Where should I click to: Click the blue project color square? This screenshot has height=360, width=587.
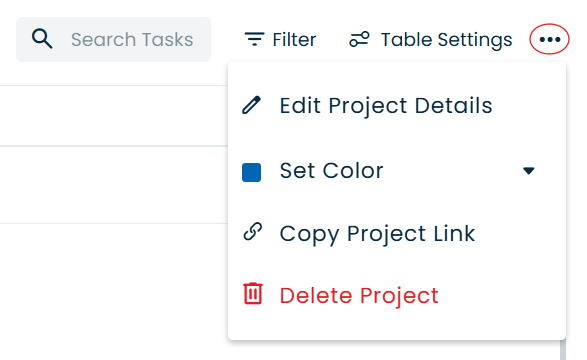252,172
